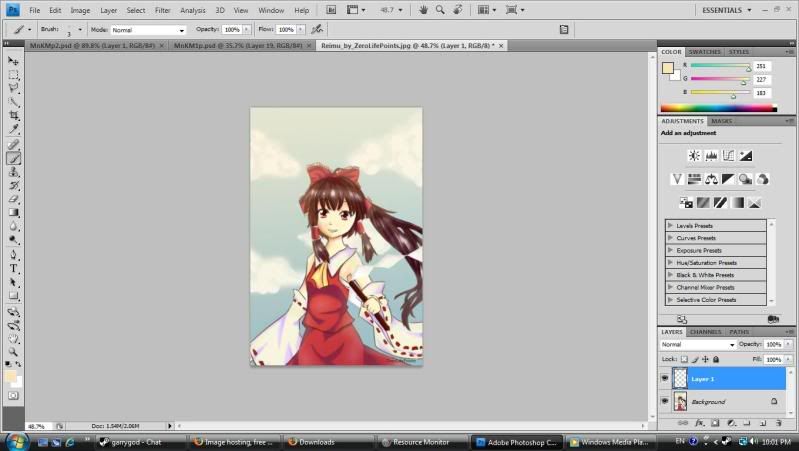Select the Brush tool in toolbox

[13, 158]
